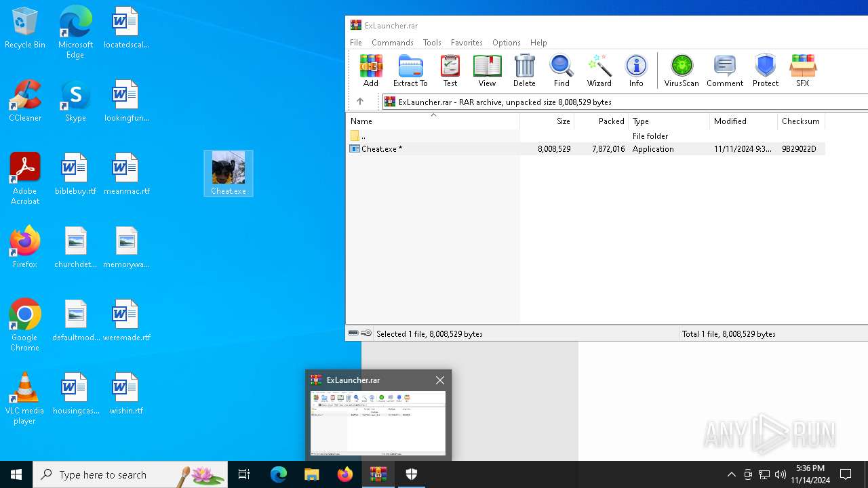The height and width of the screenshot is (488, 868).
Task: Select Microsoft Edge desktop shortcut
Action: click(x=75, y=33)
